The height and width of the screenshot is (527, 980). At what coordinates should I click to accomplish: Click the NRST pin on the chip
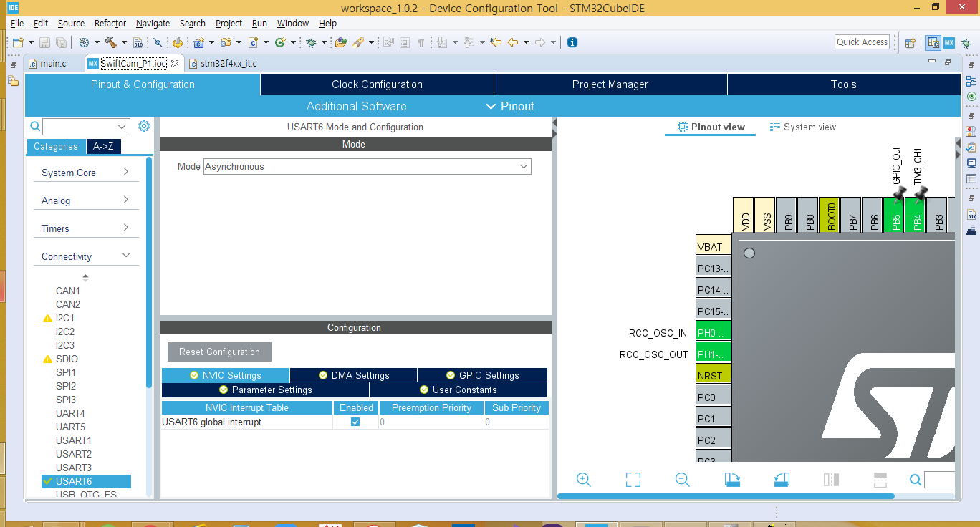click(x=713, y=375)
